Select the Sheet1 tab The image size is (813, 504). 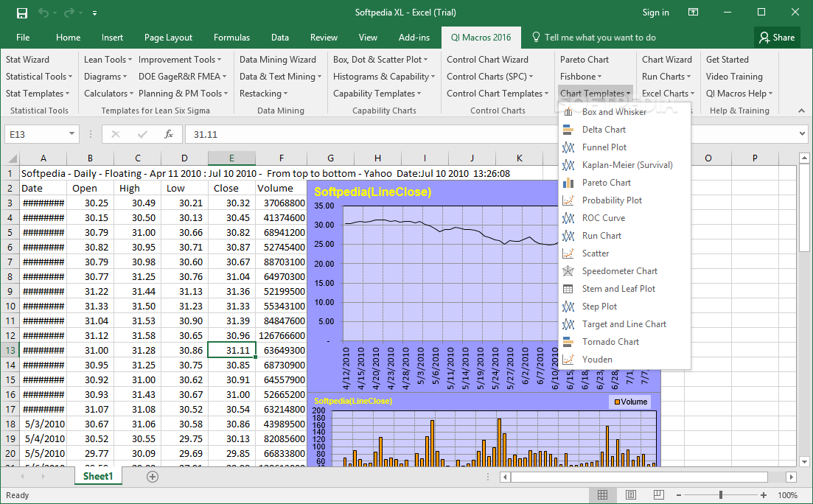tap(98, 476)
